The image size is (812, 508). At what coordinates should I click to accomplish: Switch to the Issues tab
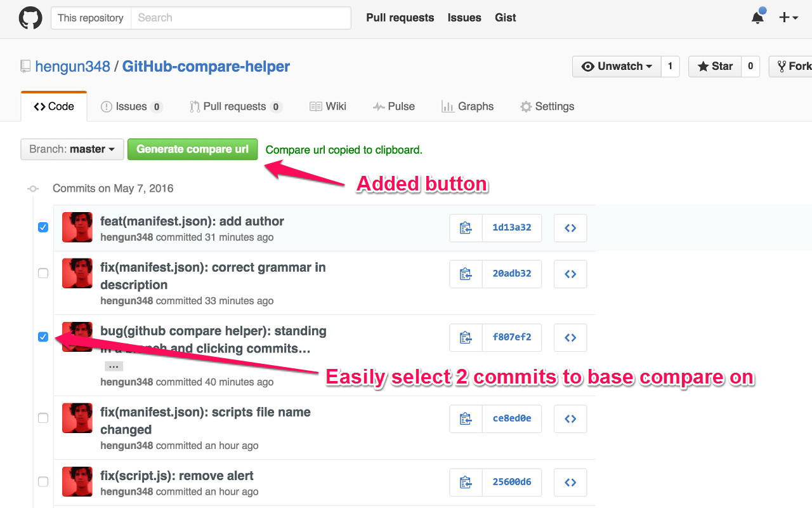pos(132,106)
